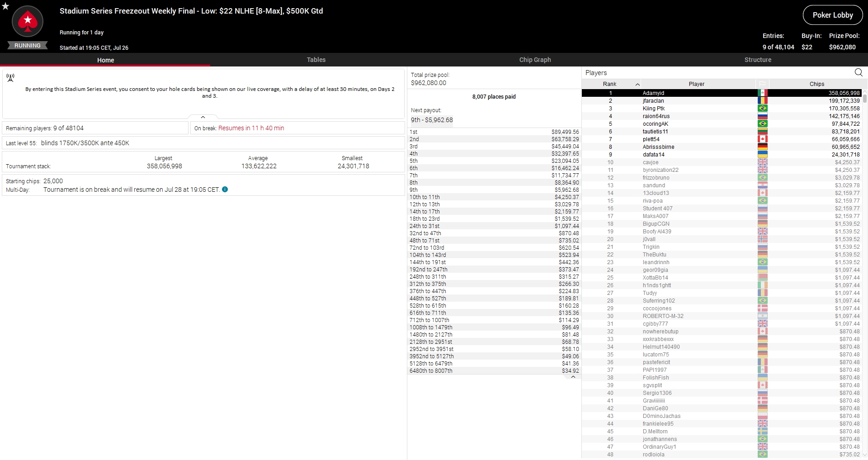Click the 2nd place payout row

[x=494, y=139]
